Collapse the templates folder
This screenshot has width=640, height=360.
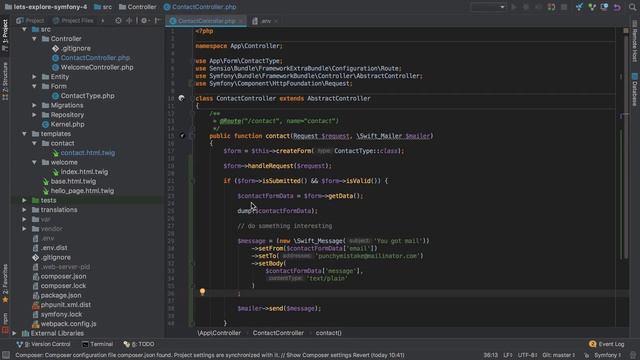[24, 134]
